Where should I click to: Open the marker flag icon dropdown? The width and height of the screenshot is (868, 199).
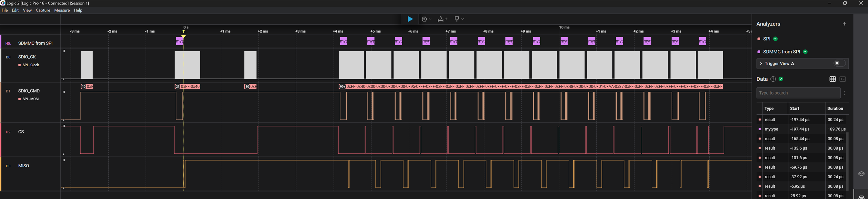click(x=459, y=19)
